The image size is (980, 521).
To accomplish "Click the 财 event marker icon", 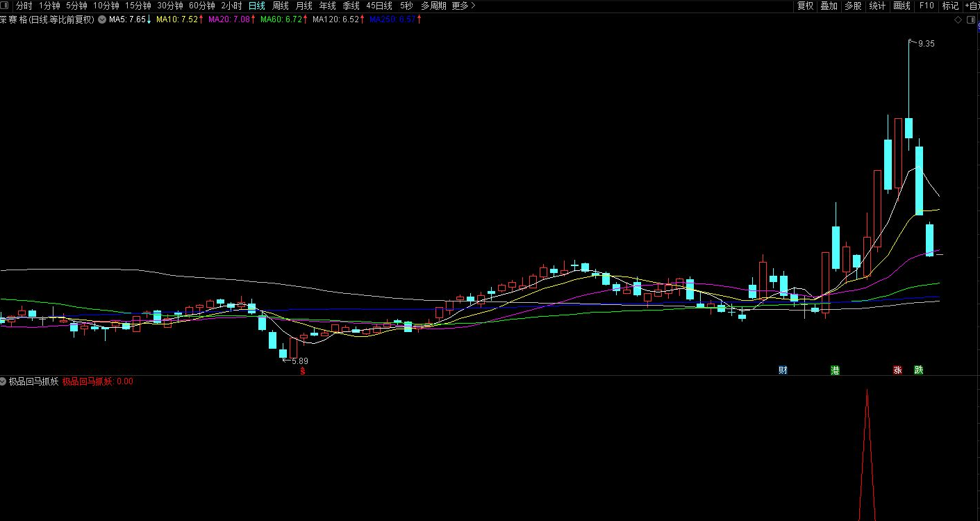I will pos(783,370).
